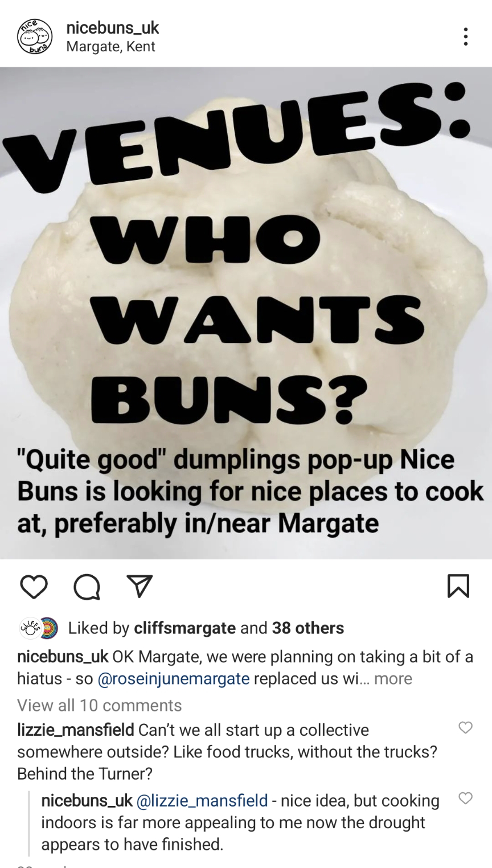
Task: Open the nicebuns_uk username in the caption
Action: (x=63, y=657)
